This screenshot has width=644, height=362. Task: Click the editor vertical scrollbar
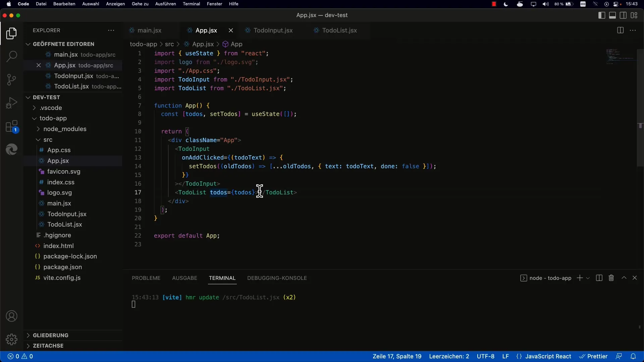640,108
